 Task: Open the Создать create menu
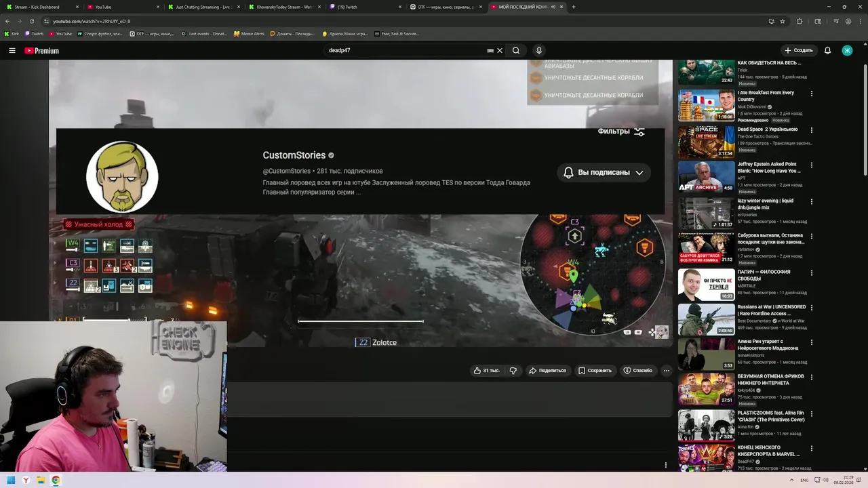pyautogui.click(x=799, y=50)
